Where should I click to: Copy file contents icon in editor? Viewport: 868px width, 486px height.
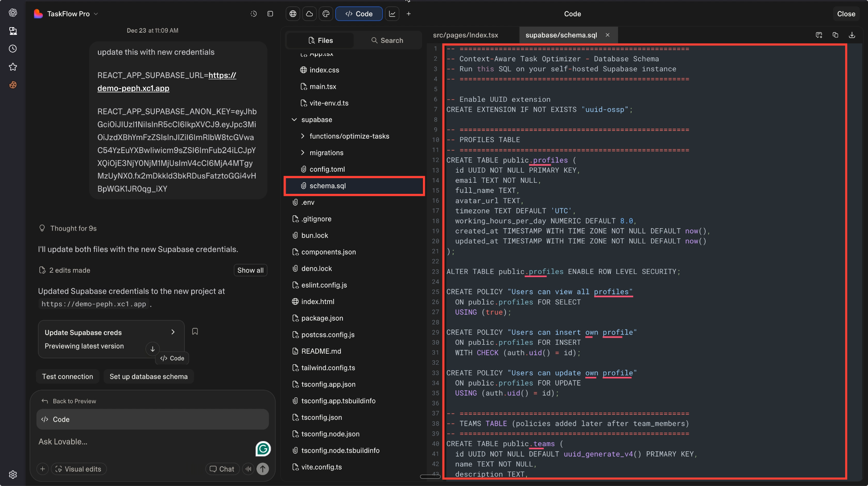(x=835, y=35)
